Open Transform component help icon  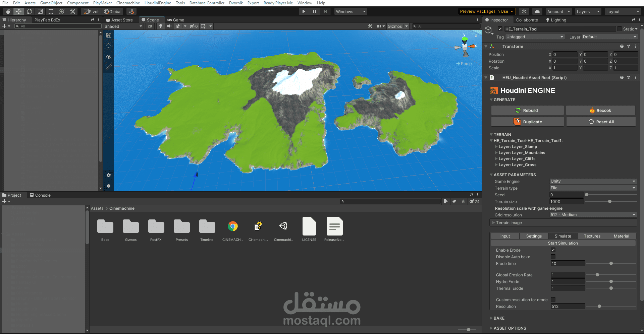click(622, 47)
